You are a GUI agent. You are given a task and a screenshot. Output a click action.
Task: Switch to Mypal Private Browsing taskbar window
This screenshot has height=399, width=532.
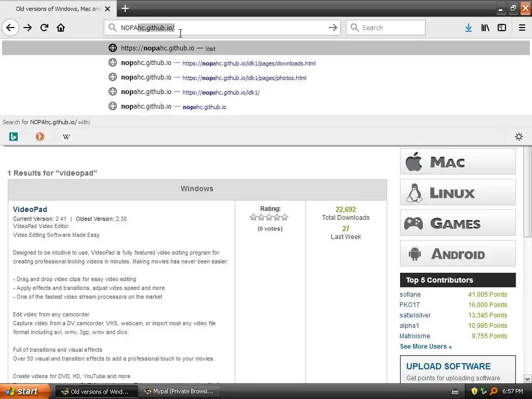180,392
